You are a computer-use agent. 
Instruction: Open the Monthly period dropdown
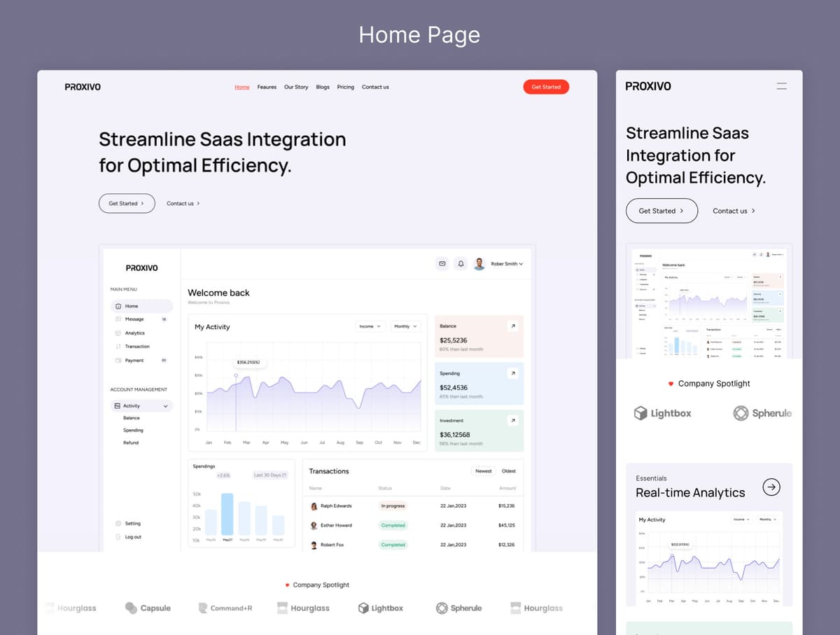pyautogui.click(x=405, y=326)
